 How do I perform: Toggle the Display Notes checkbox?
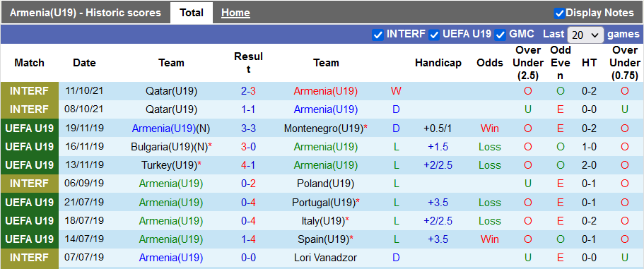[x=559, y=13]
